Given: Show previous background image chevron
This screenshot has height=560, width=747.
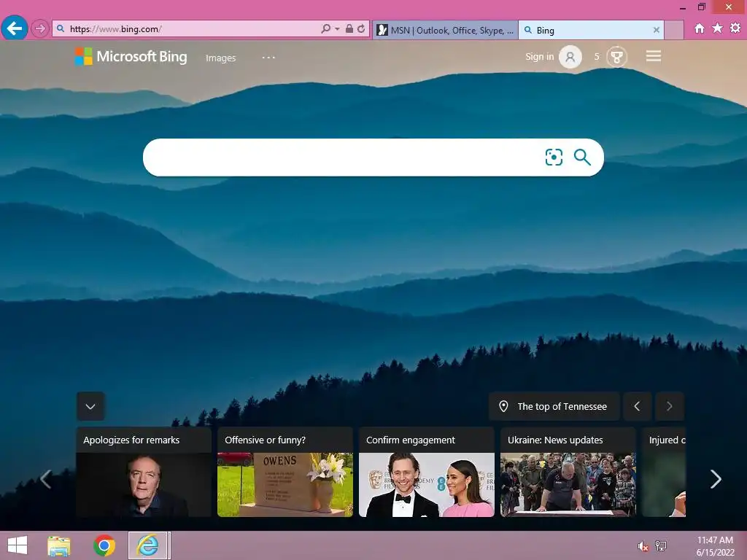Looking at the screenshot, I should tap(637, 406).
